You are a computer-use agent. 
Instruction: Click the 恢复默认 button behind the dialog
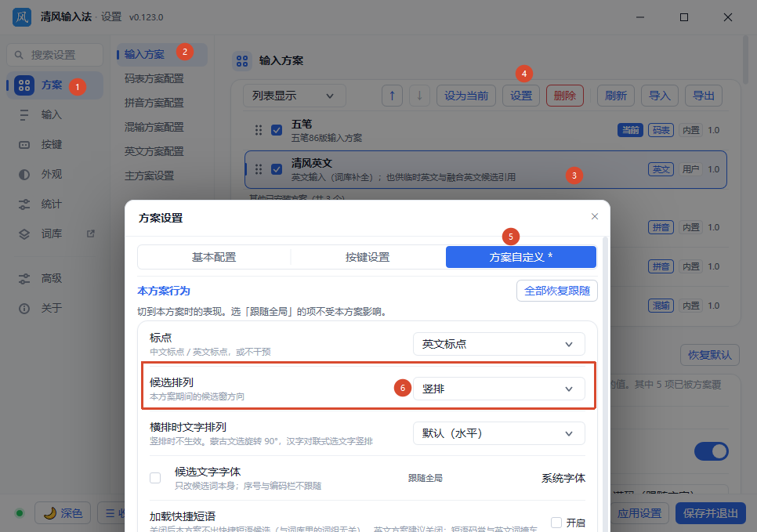point(710,355)
